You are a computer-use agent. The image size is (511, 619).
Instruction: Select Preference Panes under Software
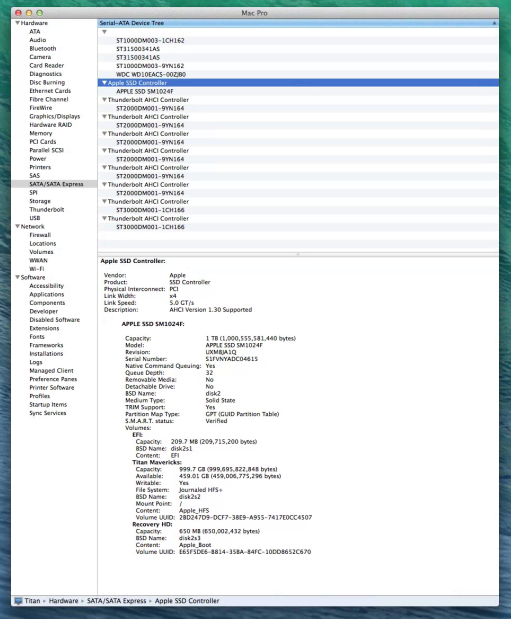pyautogui.click(x=53, y=379)
